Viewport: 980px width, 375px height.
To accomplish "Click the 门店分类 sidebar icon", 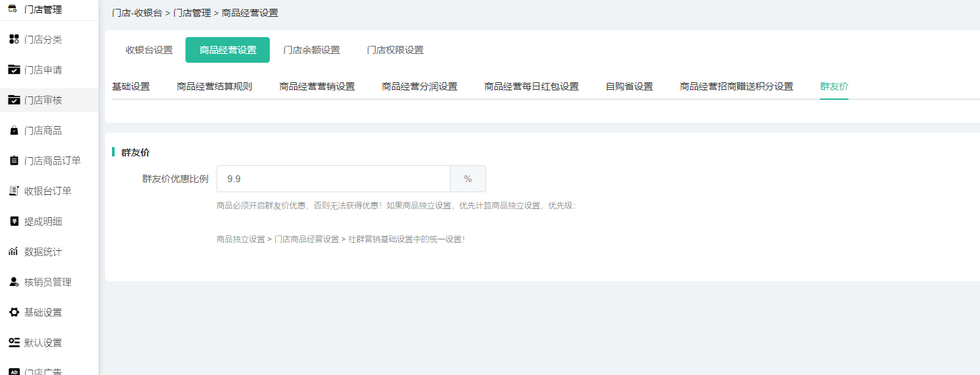I will (13, 40).
